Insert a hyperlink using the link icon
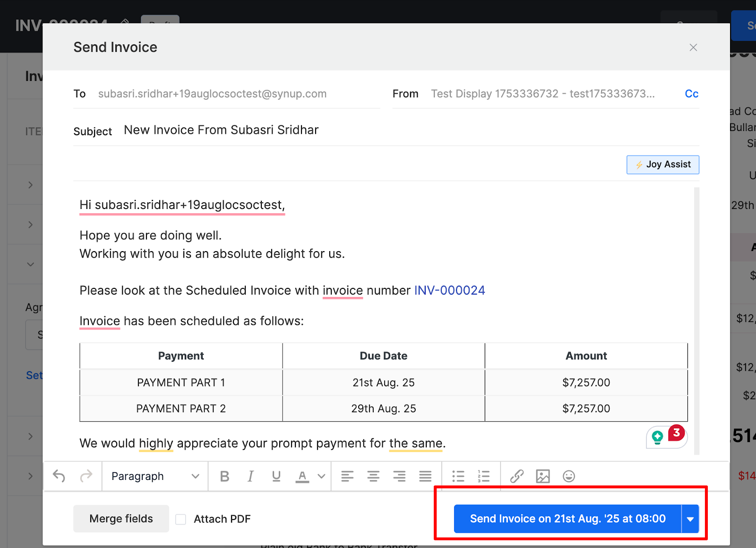Screen dimensions: 756x548 517,476
